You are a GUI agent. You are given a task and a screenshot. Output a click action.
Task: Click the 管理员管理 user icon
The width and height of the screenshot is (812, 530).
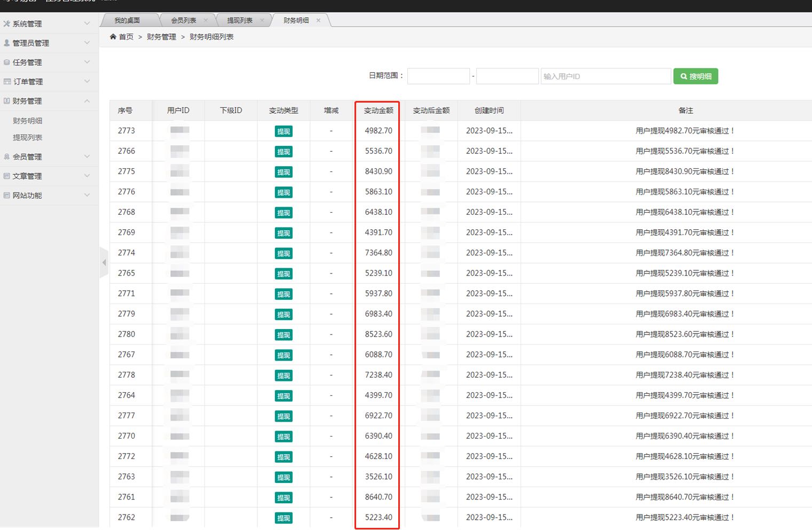(x=7, y=43)
